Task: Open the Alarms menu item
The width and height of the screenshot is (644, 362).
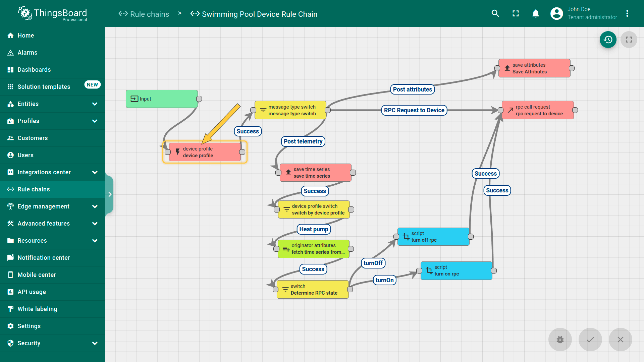Action: coord(28,53)
